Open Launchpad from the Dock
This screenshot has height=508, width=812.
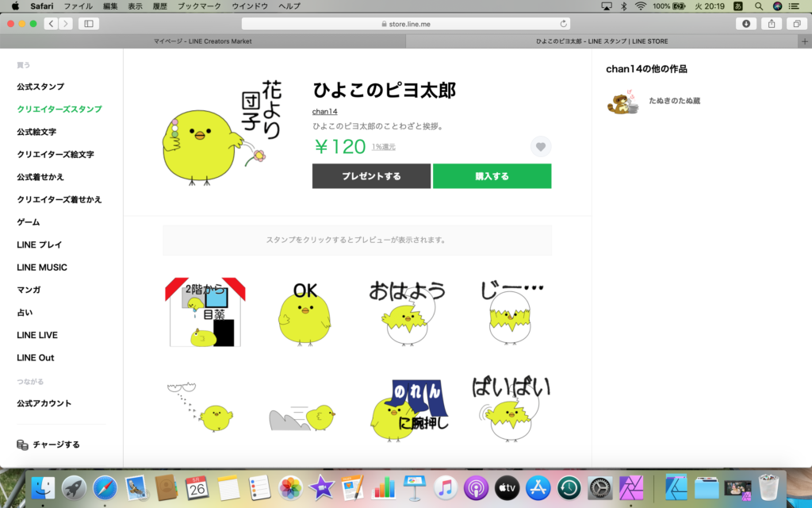(74, 488)
